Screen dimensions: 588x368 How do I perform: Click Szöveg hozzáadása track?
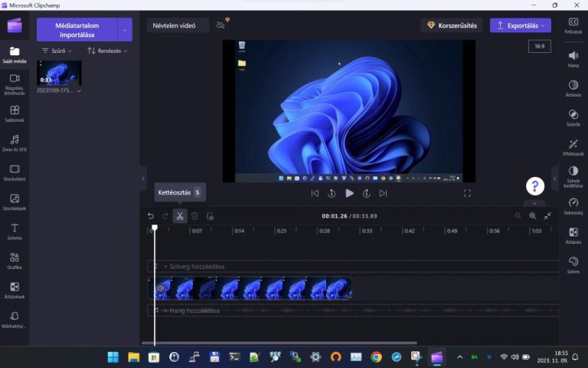[352, 266]
